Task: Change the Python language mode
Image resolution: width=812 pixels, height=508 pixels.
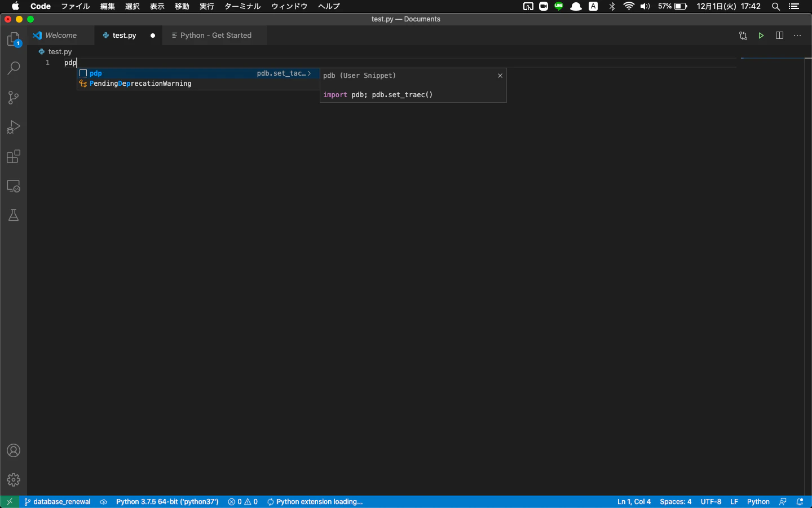Action: [x=758, y=502]
